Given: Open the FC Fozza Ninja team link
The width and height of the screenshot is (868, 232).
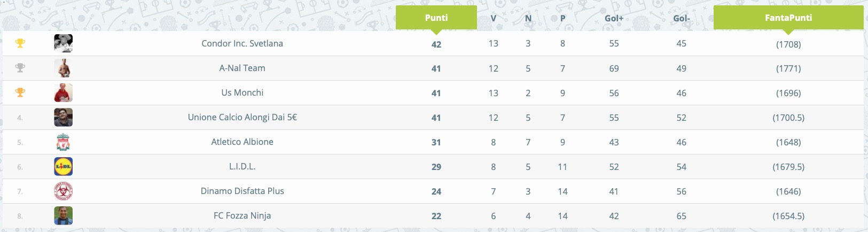Looking at the screenshot, I should [242, 215].
